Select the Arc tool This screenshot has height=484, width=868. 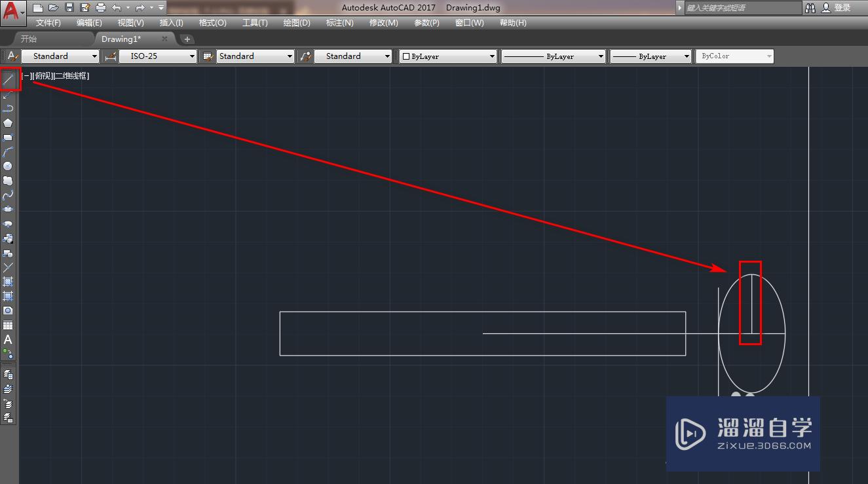8,152
